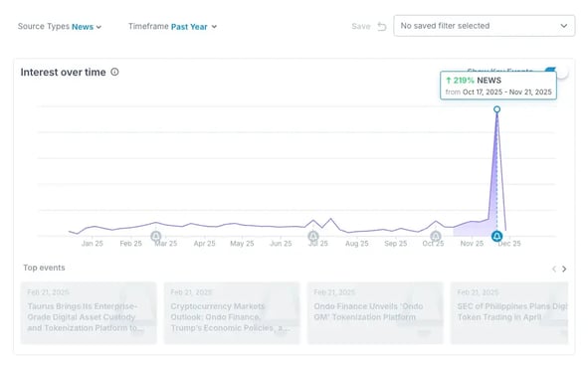Open the Source Types News dropdown
This screenshot has height=370, width=588.
click(60, 27)
